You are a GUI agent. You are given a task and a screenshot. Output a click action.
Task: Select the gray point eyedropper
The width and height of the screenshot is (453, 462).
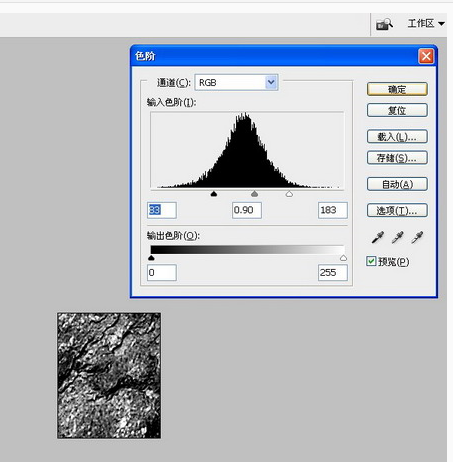(397, 237)
